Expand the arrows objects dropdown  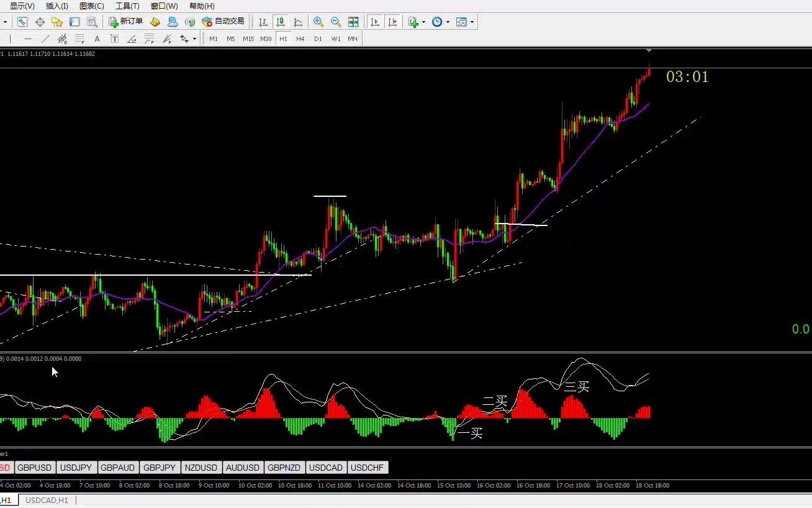(194, 39)
